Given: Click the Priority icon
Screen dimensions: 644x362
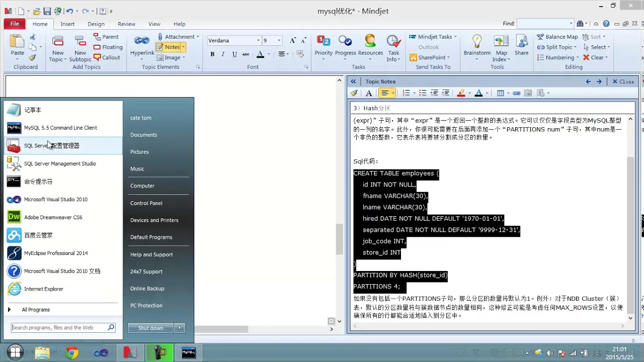Looking at the screenshot, I should [324, 41].
